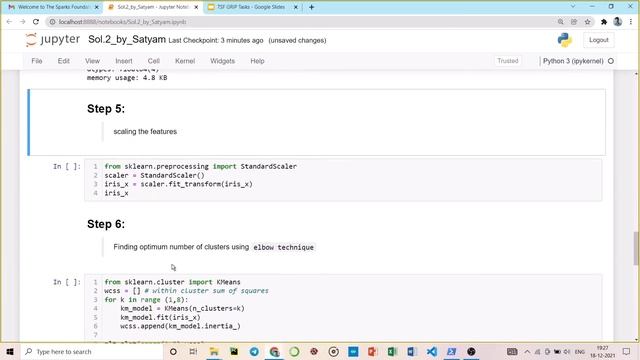Open the Cell menu
The height and width of the screenshot is (360, 640).
point(153,61)
